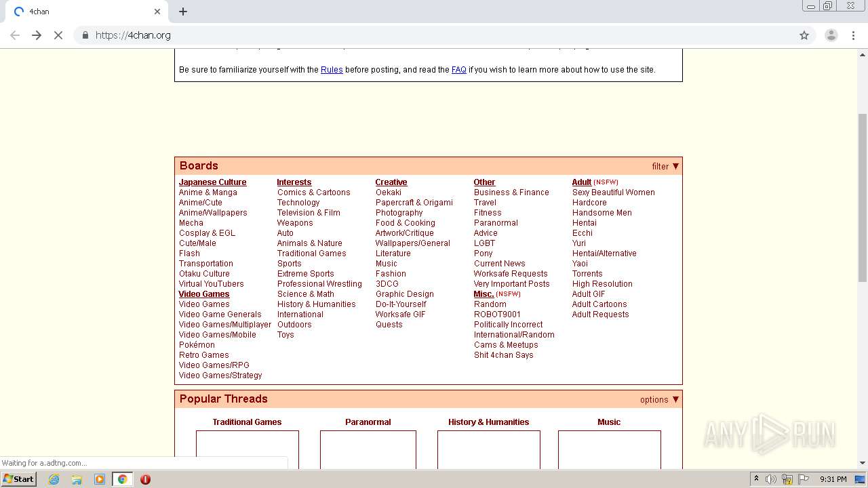Open the Video Games category heading

coord(204,294)
